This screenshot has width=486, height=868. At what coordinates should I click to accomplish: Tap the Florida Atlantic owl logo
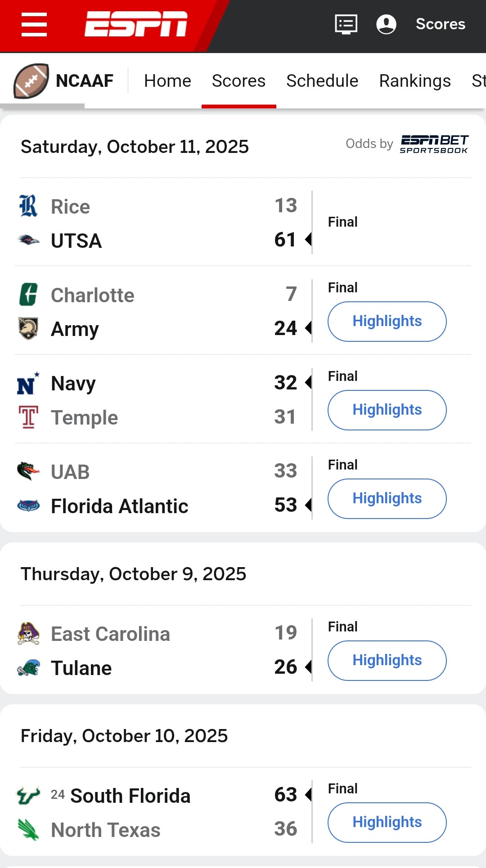(x=28, y=506)
